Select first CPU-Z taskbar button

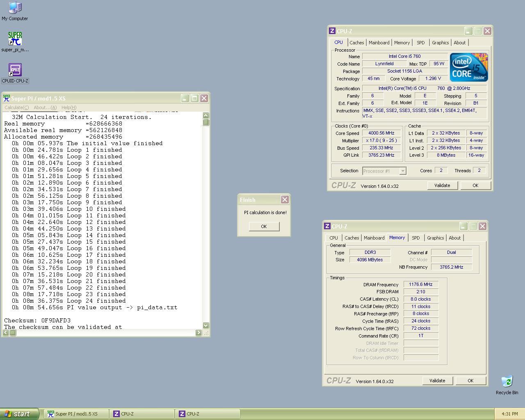pyautogui.click(x=142, y=414)
